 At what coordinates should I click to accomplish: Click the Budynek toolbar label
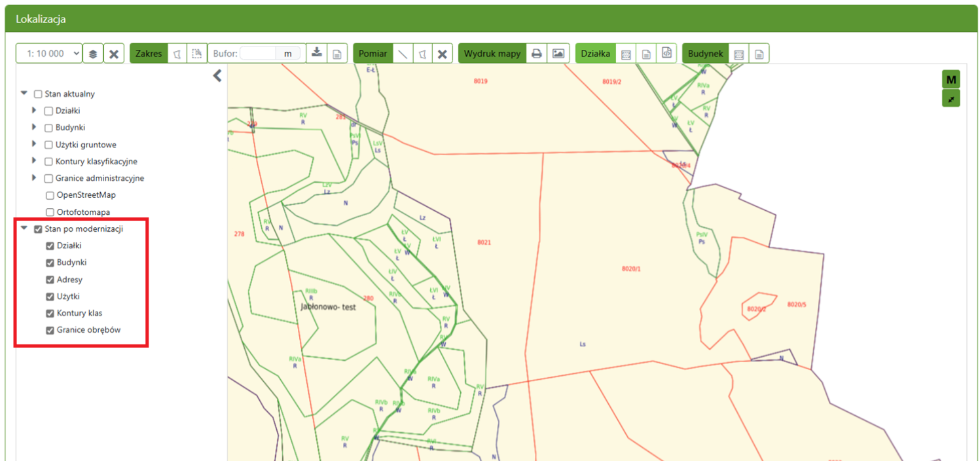pyautogui.click(x=705, y=54)
